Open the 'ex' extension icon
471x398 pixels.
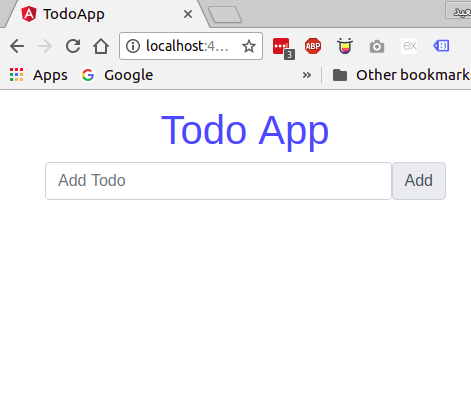click(409, 46)
